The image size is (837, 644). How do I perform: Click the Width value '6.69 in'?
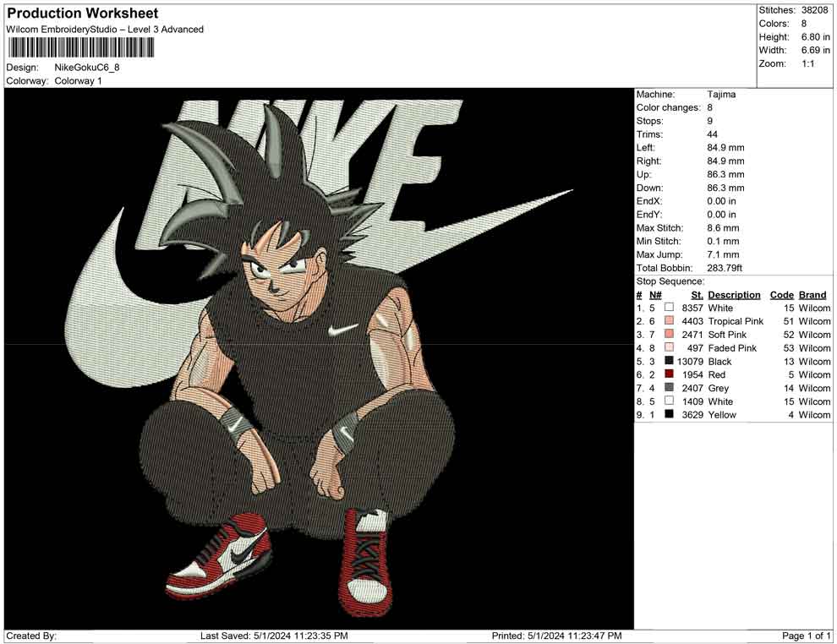[x=815, y=50]
